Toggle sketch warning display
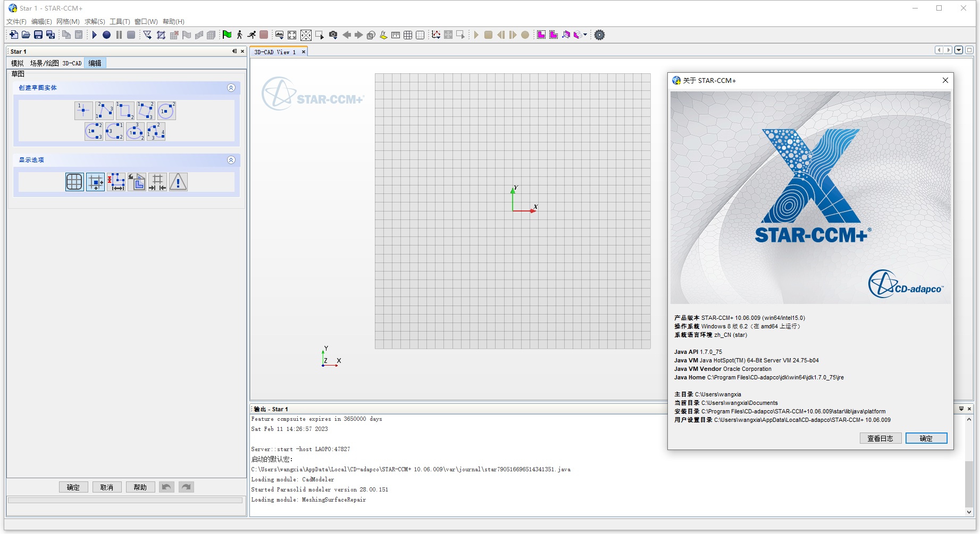980x534 pixels. (x=178, y=182)
